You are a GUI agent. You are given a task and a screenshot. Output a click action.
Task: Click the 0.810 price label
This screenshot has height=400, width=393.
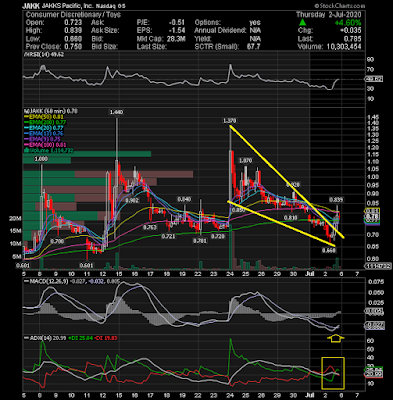(291, 218)
